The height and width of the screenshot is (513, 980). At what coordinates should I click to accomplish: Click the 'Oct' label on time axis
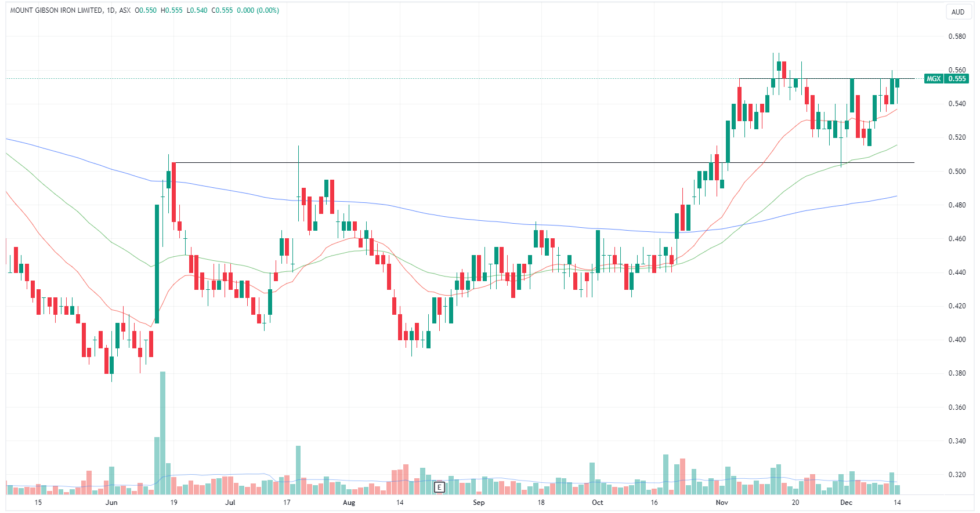pyautogui.click(x=597, y=503)
